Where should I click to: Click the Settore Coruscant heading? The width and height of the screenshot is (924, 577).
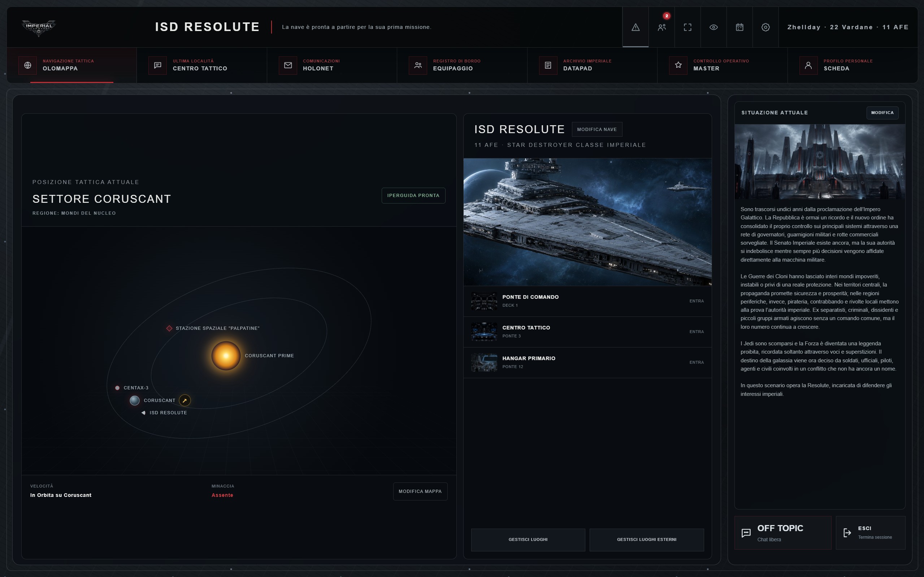(101, 199)
